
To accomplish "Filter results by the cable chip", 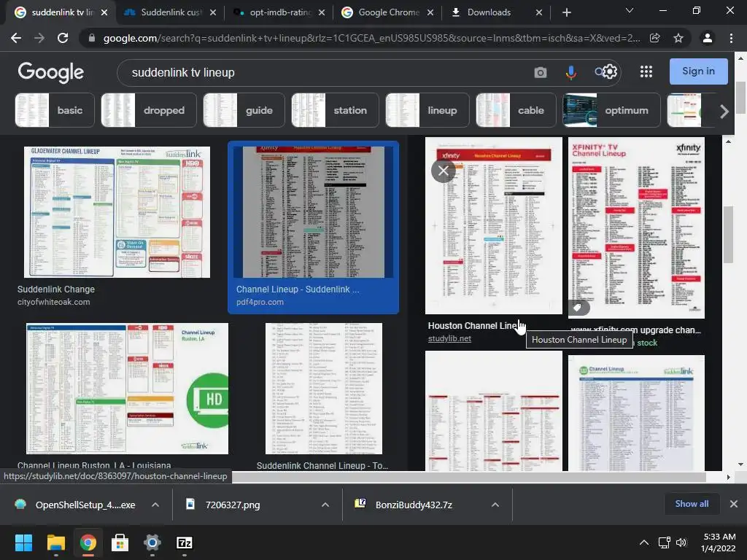I will 516,111.
